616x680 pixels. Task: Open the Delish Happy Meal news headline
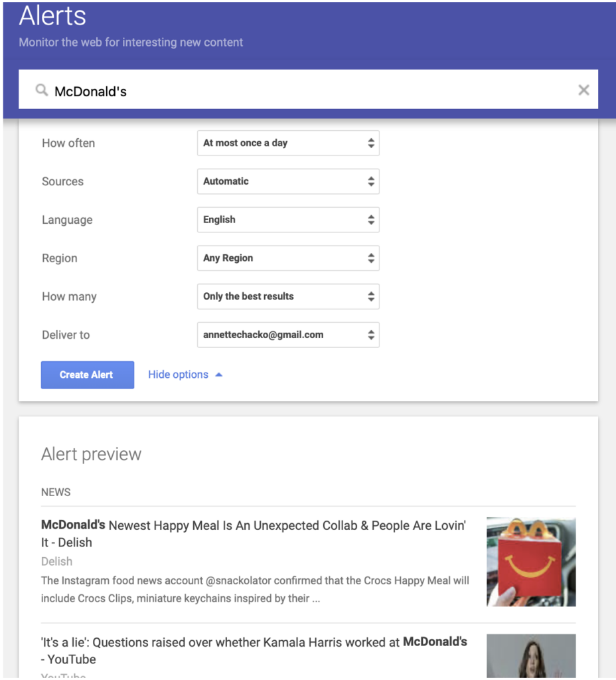click(254, 534)
